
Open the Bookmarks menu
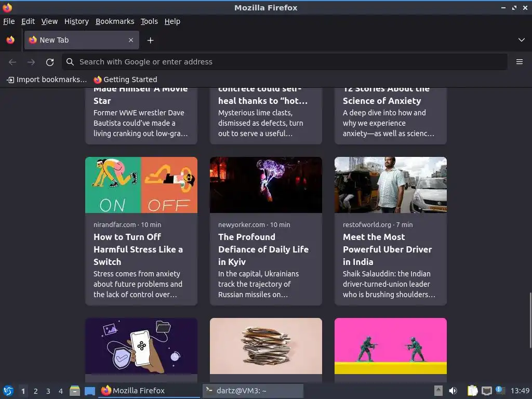pyautogui.click(x=115, y=21)
